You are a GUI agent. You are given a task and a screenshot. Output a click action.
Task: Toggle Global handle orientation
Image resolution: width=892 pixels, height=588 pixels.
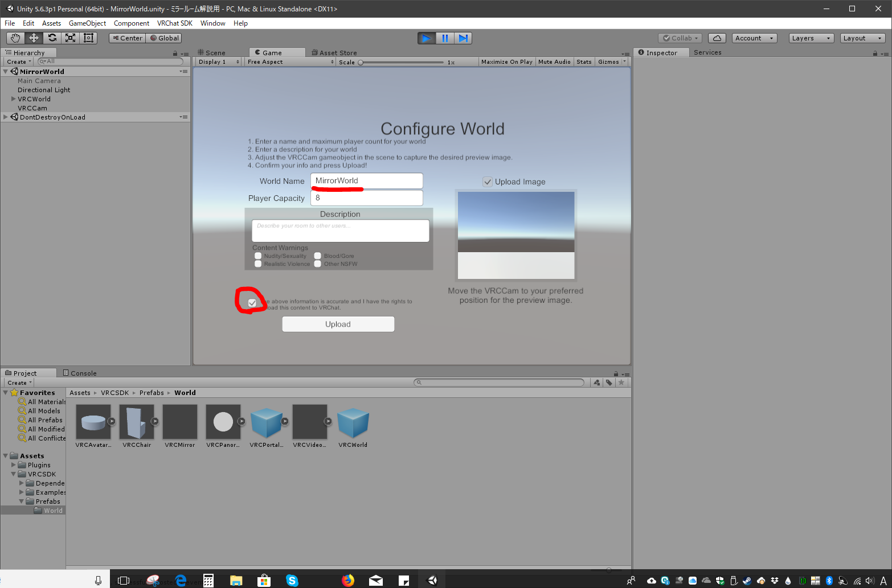click(x=164, y=38)
